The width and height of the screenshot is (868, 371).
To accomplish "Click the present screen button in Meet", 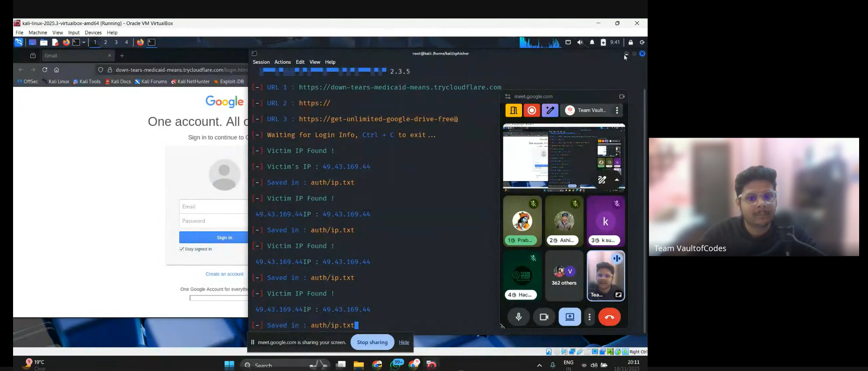I will pos(570,317).
